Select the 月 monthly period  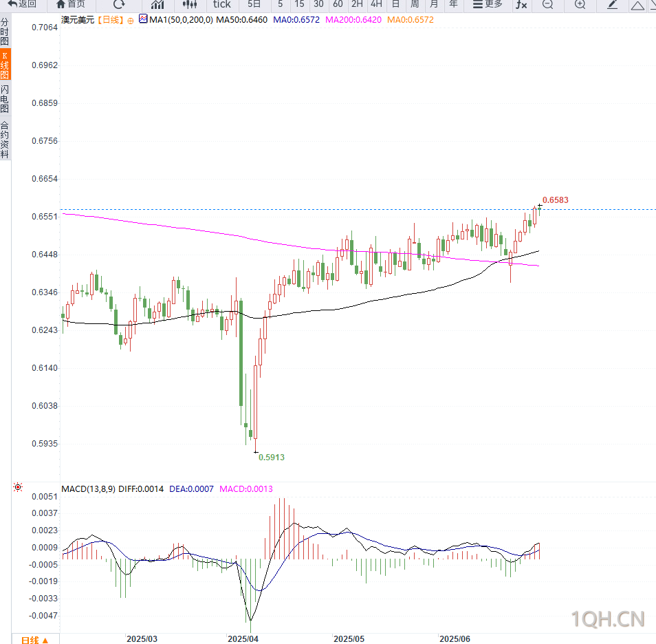pyautogui.click(x=434, y=4)
